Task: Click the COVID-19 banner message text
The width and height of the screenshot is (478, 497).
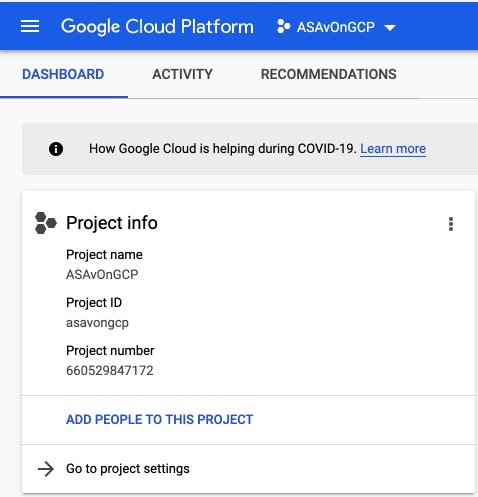Action: click(x=223, y=149)
